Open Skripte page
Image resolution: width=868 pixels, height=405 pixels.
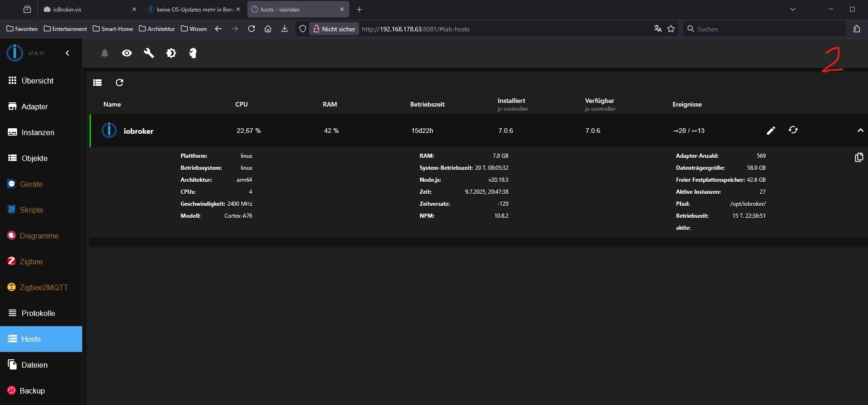pyautogui.click(x=41, y=210)
